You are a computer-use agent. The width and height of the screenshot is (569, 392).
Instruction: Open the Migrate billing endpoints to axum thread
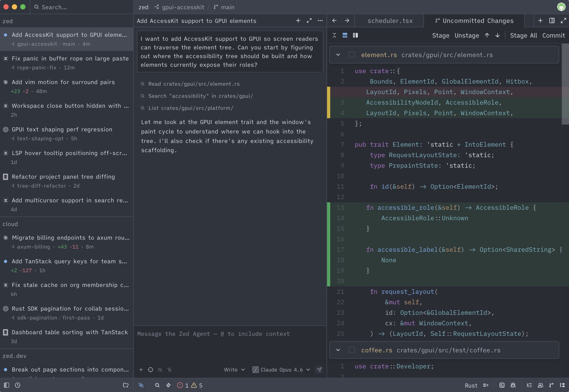[67, 242]
